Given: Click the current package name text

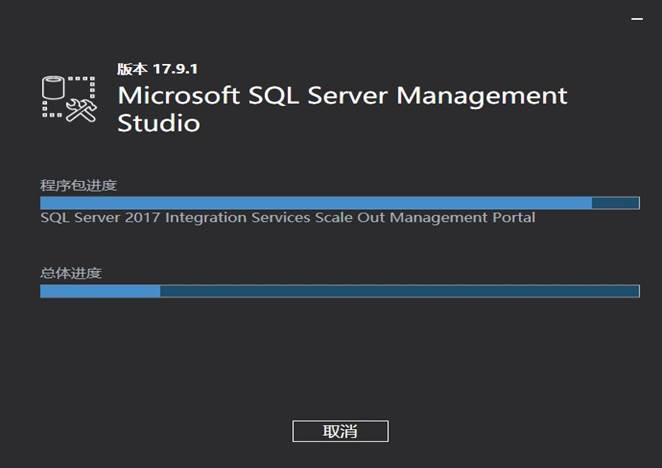Looking at the screenshot, I should (x=287, y=218).
